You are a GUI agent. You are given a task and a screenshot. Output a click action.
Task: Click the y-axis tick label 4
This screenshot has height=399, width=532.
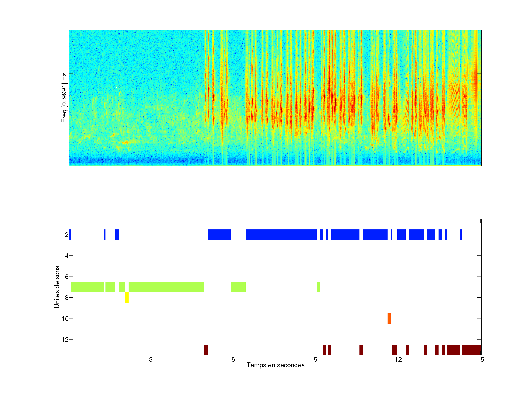pos(67,256)
